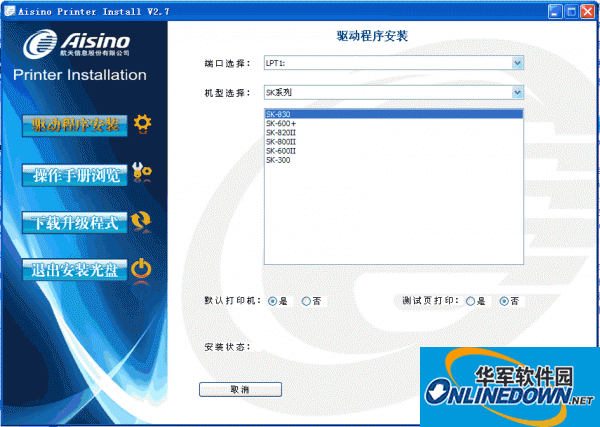
Task: Open 驱动程序安装 driver install section
Action: click(75, 125)
